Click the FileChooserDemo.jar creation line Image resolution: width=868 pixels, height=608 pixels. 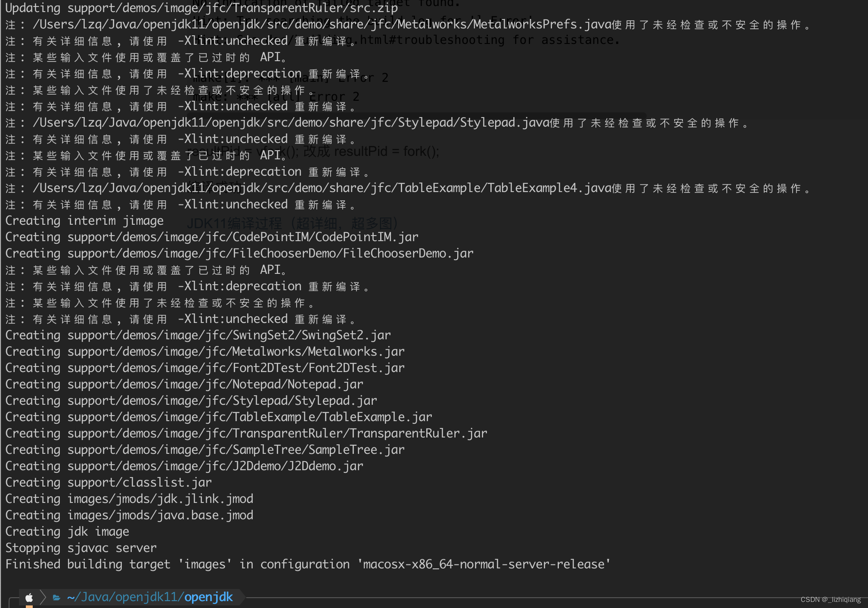(239, 253)
